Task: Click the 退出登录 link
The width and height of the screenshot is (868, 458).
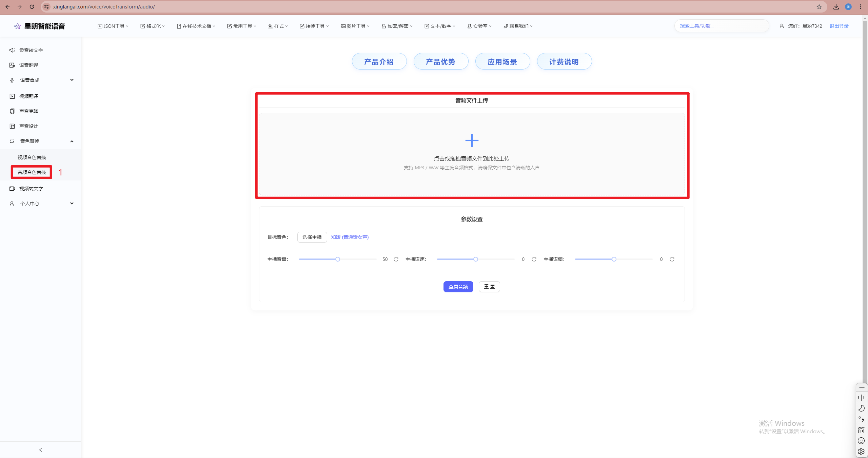Action: [x=839, y=26]
